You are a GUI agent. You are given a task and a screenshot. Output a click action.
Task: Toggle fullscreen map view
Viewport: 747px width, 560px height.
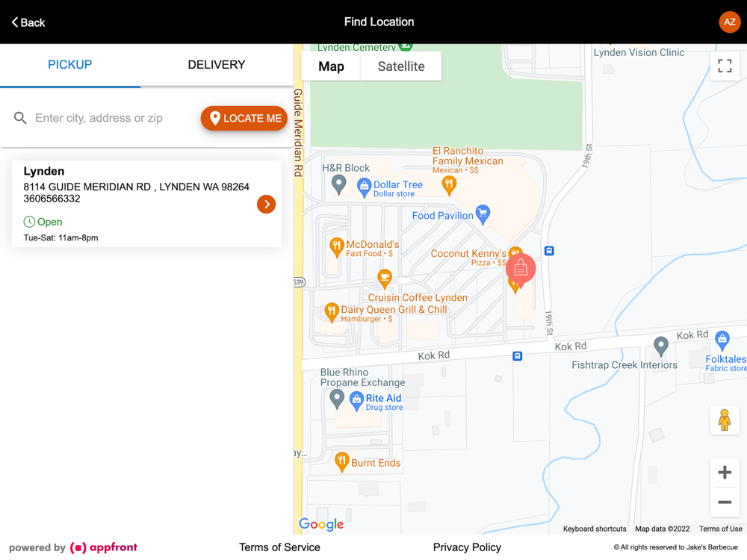(x=725, y=66)
